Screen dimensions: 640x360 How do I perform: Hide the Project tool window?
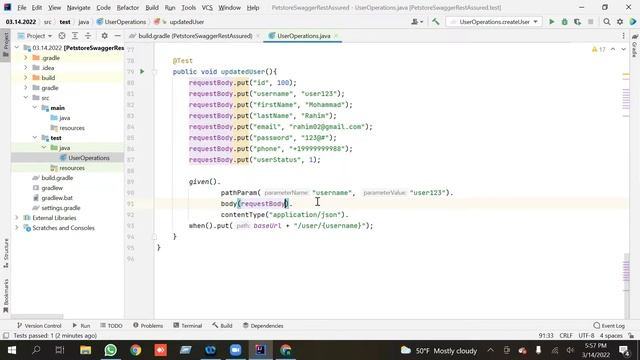[x=117, y=36]
